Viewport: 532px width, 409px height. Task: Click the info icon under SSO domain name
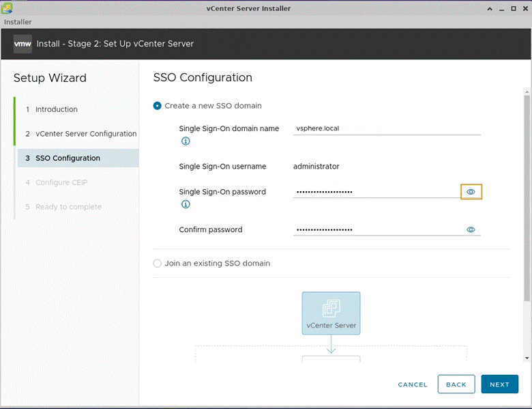pos(186,141)
